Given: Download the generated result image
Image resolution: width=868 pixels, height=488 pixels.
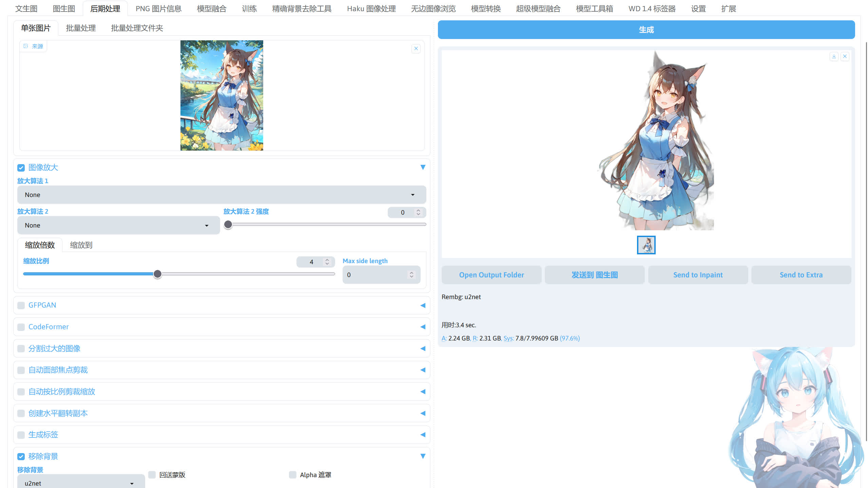Looking at the screenshot, I should 833,56.
